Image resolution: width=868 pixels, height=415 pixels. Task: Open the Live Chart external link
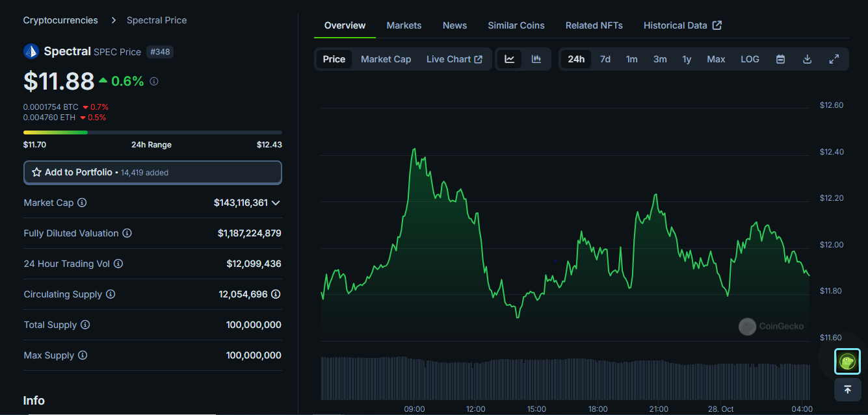coord(454,58)
